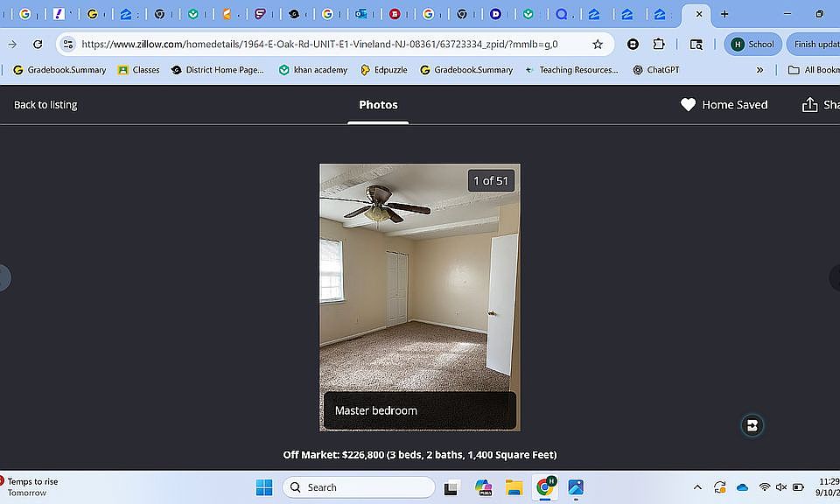Open Task View on the taskbar

(x=451, y=487)
